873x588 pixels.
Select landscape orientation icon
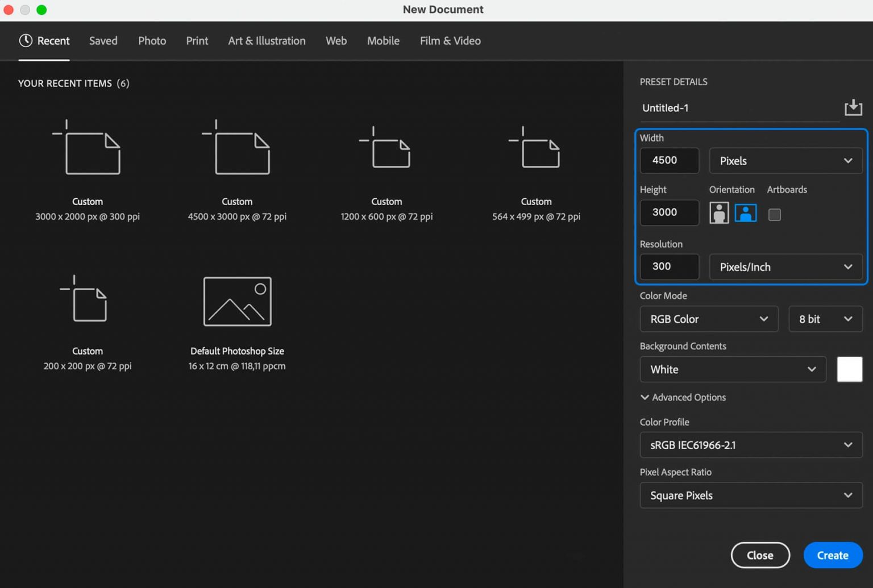coord(745,214)
